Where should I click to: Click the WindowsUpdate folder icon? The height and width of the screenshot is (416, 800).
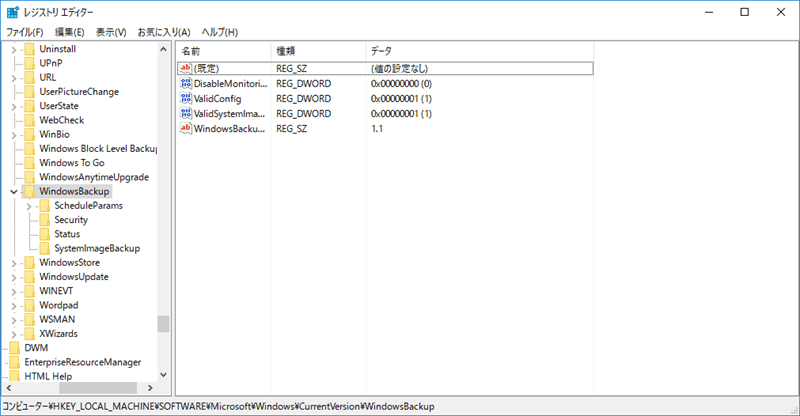pos(30,277)
